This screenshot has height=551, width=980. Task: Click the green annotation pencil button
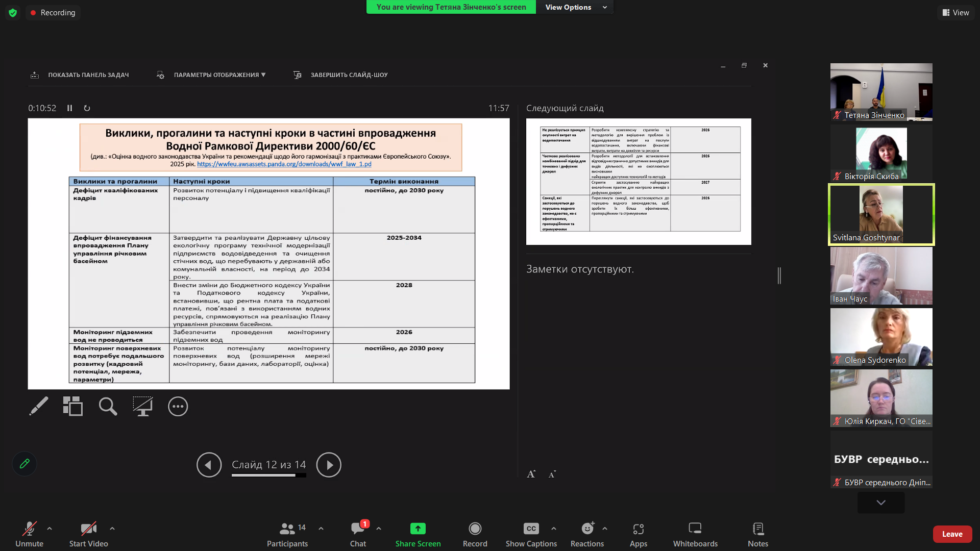24,464
